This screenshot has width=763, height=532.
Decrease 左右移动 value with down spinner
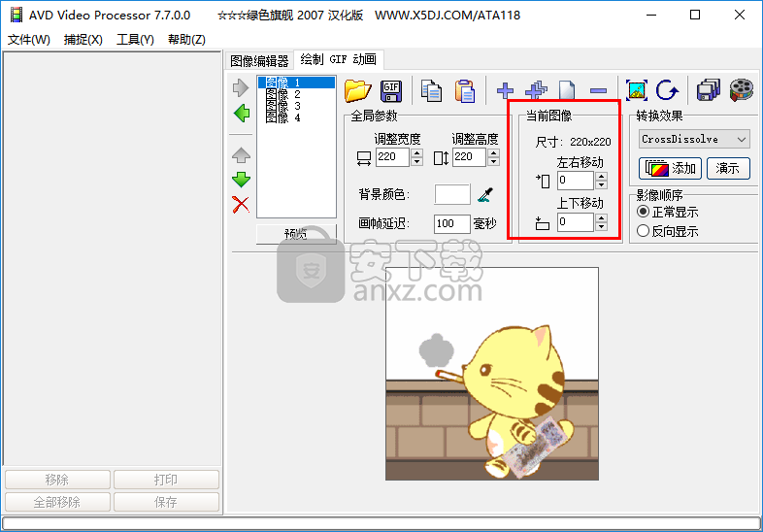pos(602,185)
